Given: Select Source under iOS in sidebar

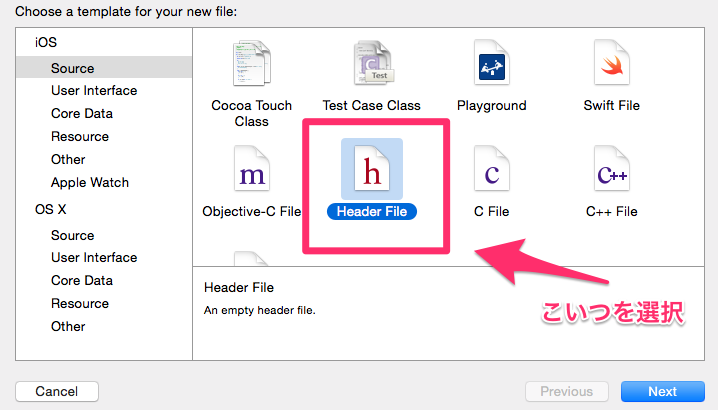Looking at the screenshot, I should tap(104, 68).
